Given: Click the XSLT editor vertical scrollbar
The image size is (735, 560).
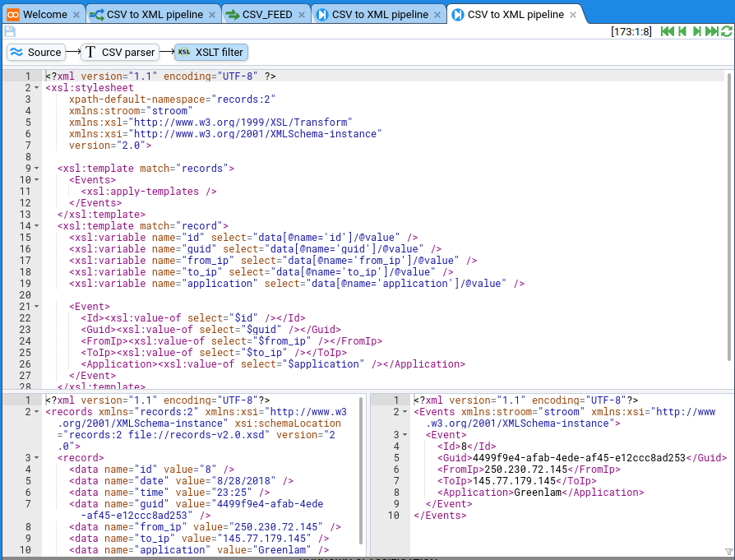Looking at the screenshot, I should pos(728,214).
